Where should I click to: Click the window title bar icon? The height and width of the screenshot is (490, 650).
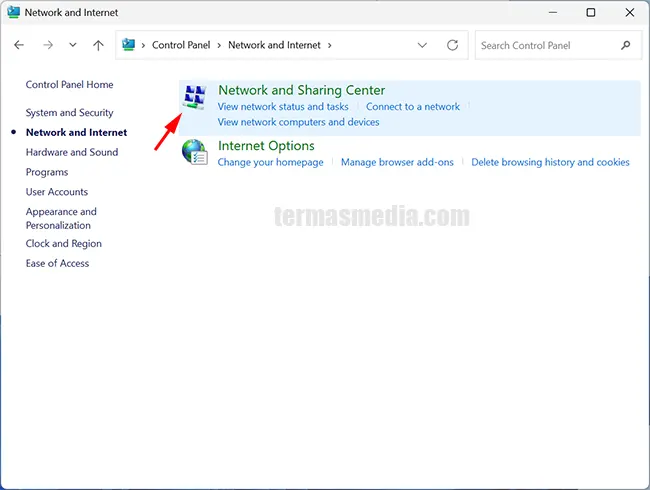[13, 12]
